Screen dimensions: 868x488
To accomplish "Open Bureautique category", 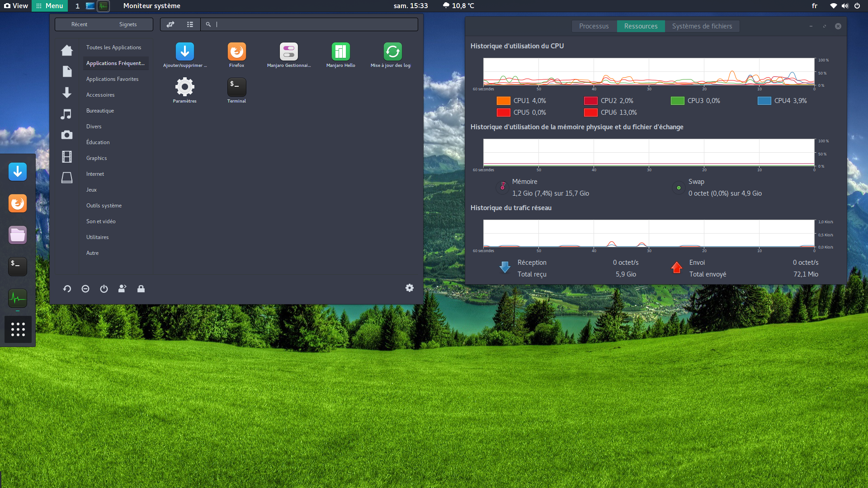I will click(100, 111).
